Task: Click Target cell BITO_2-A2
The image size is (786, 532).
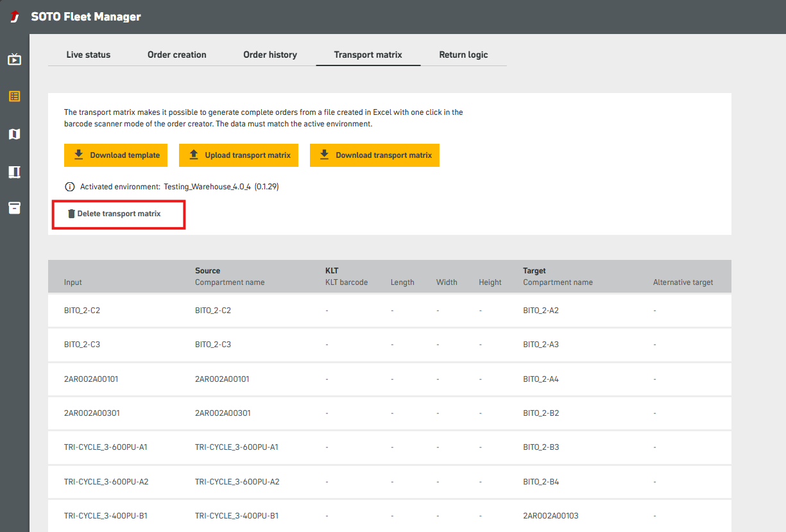Action: coord(541,311)
